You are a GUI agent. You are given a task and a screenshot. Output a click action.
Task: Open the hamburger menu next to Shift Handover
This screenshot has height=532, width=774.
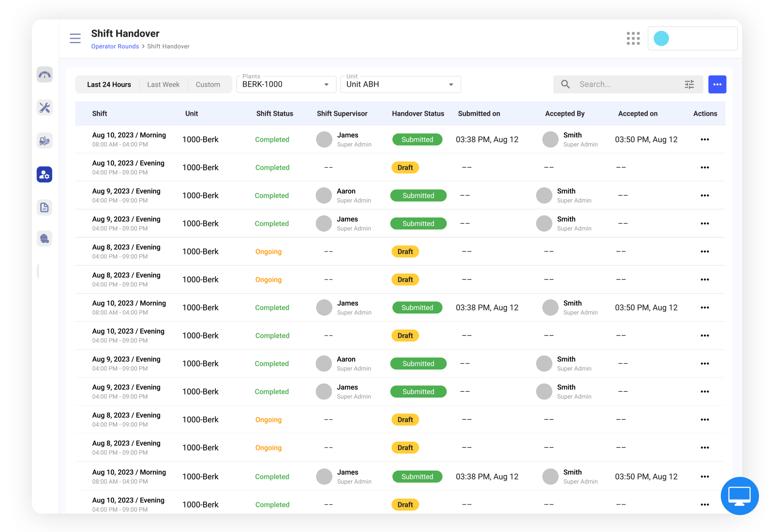[x=75, y=38]
